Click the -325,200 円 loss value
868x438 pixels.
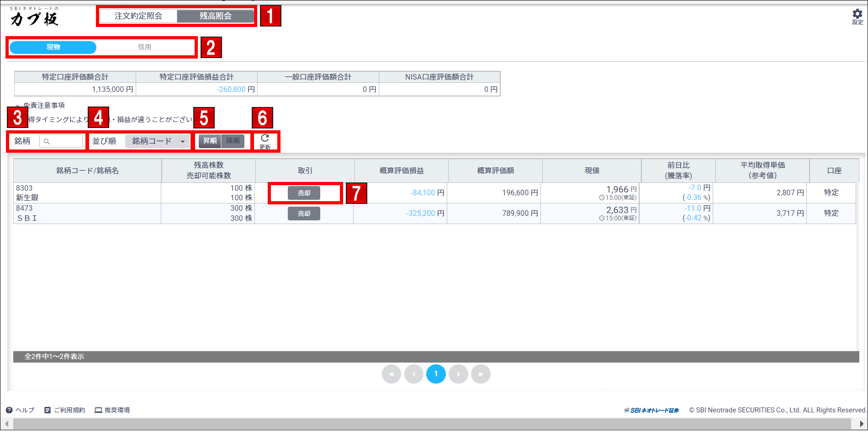pos(425,214)
